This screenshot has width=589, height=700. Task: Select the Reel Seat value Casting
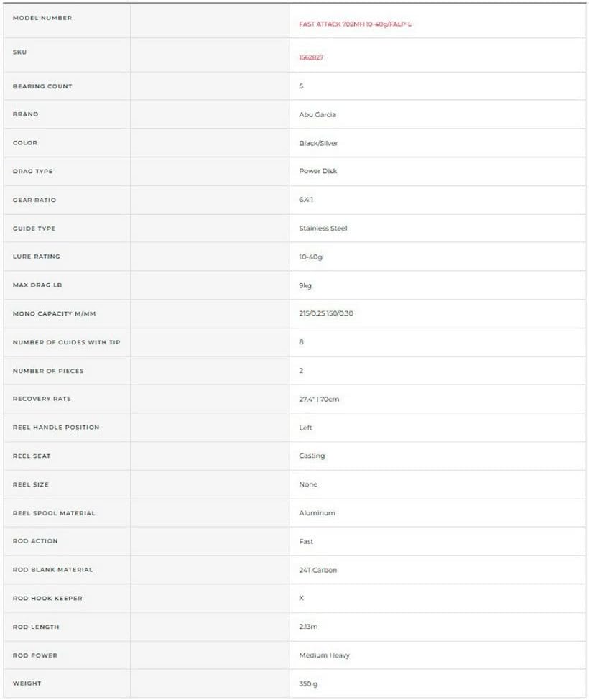pos(312,456)
